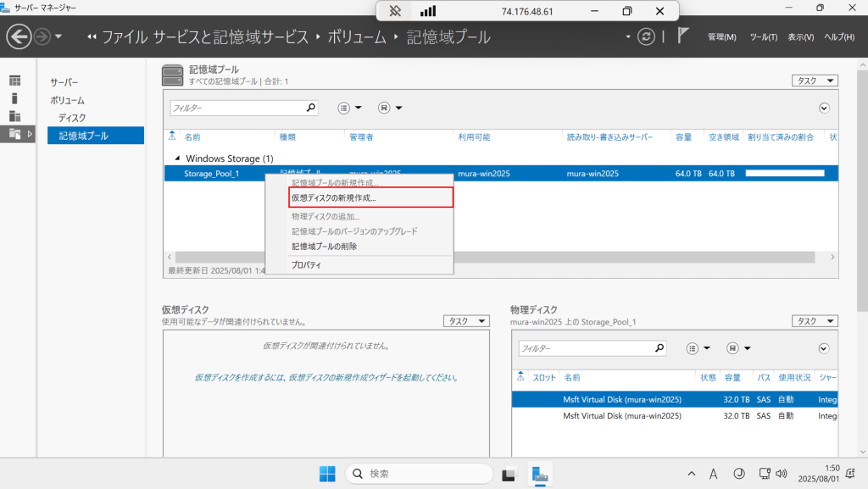Image resolution: width=868 pixels, height=489 pixels.
Task: Click the taskbar 検索 search box
Action: coord(419,474)
